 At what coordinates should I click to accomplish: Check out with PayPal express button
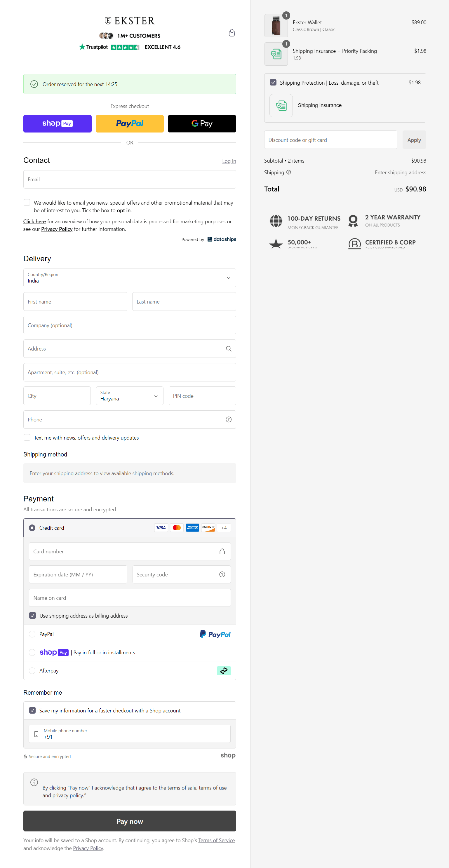pyautogui.click(x=129, y=124)
